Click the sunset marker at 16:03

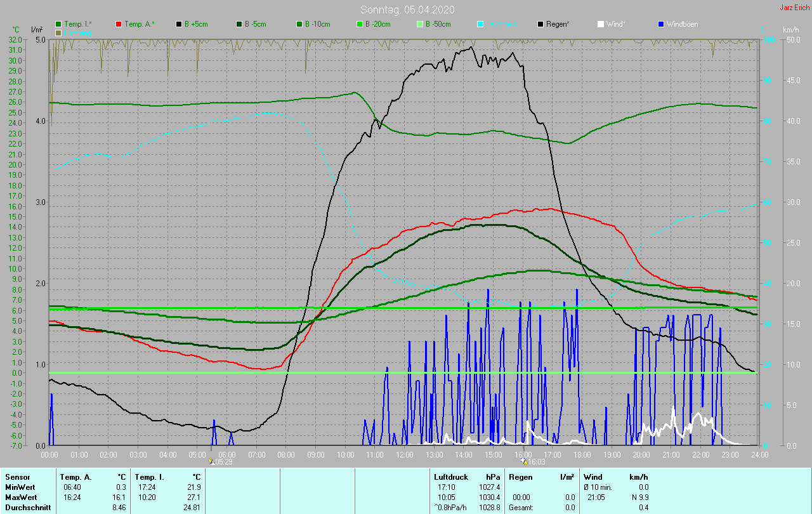click(x=524, y=461)
